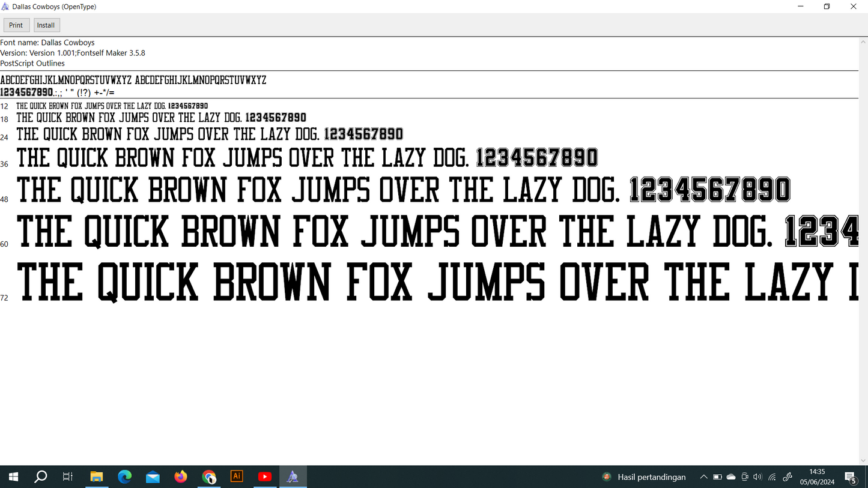Open the Wi-Fi network icon
This screenshot has height=488, width=868.
(x=772, y=477)
